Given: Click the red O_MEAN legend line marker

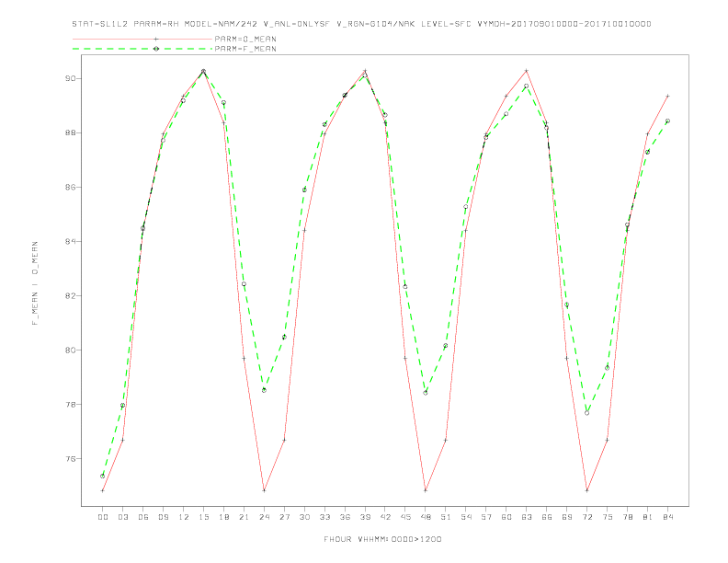Looking at the screenshot, I should point(156,39).
